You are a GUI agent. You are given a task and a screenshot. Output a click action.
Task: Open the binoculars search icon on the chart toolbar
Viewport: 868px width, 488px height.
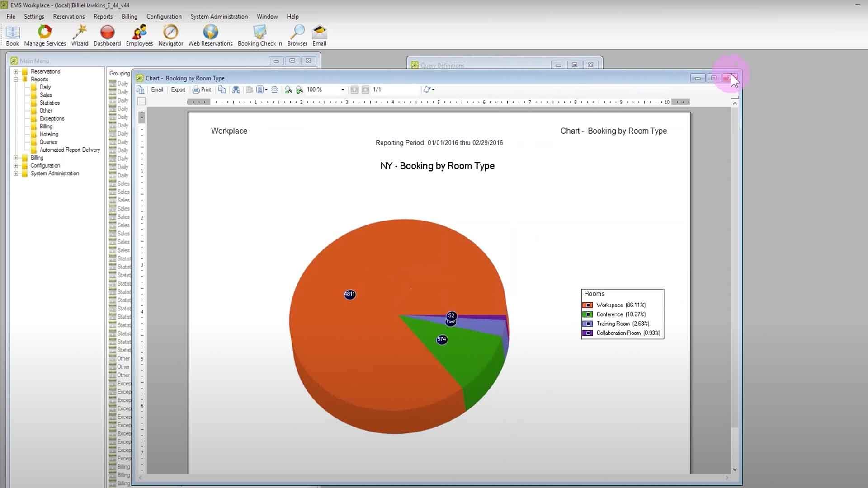pos(236,89)
